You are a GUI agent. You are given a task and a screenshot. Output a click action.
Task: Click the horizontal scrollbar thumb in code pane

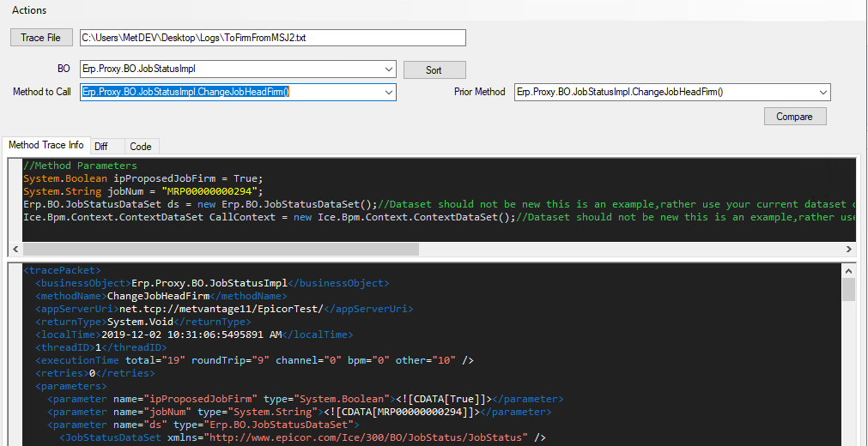coord(221,250)
